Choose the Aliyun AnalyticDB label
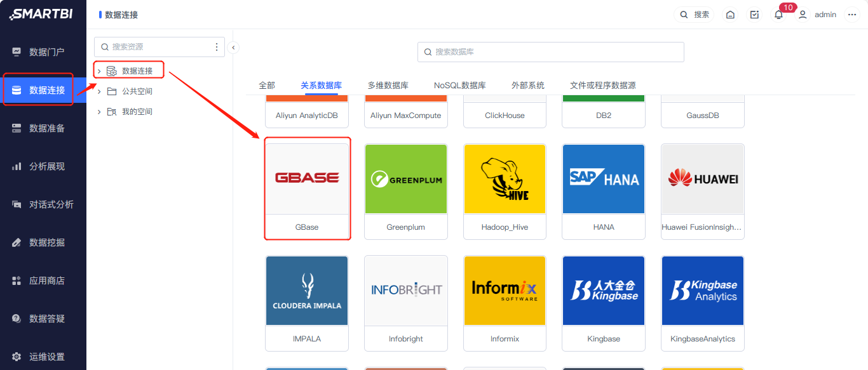This screenshot has height=370, width=868. point(307,116)
